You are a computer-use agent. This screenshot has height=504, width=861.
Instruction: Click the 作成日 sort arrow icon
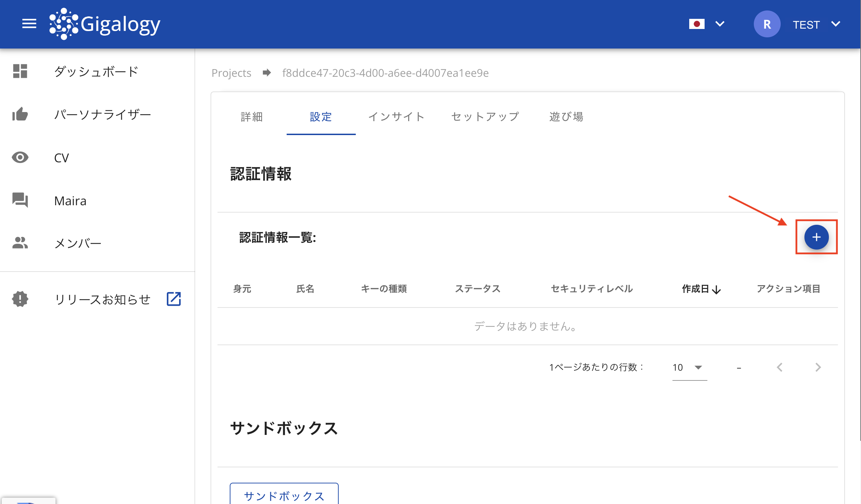[x=716, y=290]
